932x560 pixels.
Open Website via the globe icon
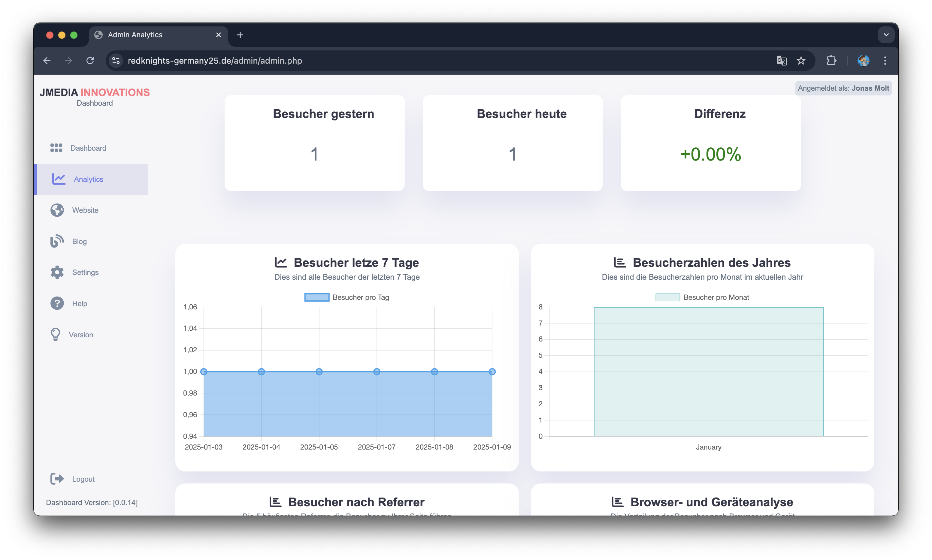[57, 210]
